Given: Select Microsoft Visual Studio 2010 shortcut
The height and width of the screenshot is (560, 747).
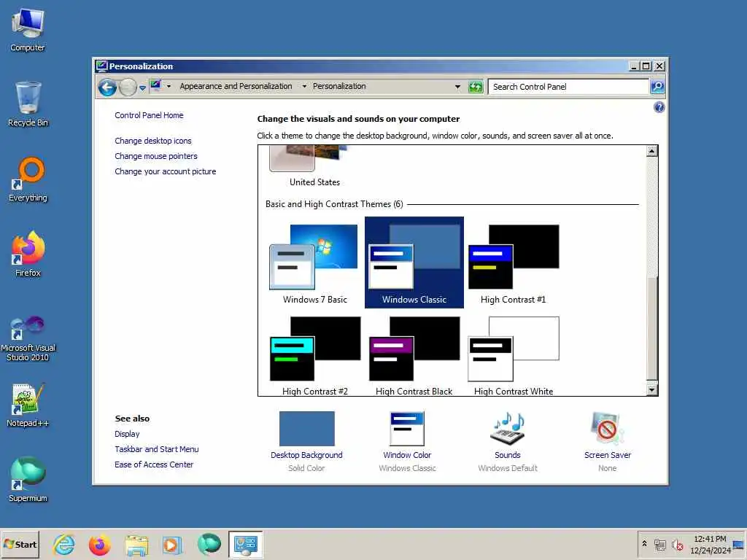Looking at the screenshot, I should pyautogui.click(x=28, y=338).
